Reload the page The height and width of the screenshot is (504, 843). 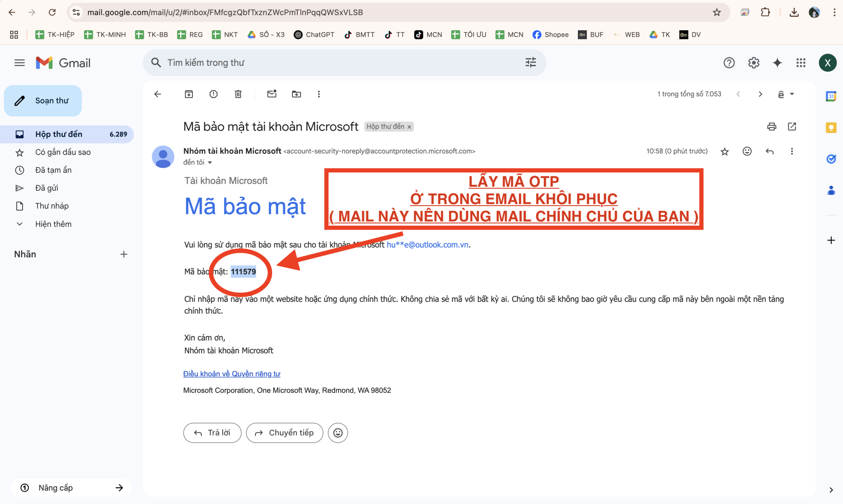52,13
